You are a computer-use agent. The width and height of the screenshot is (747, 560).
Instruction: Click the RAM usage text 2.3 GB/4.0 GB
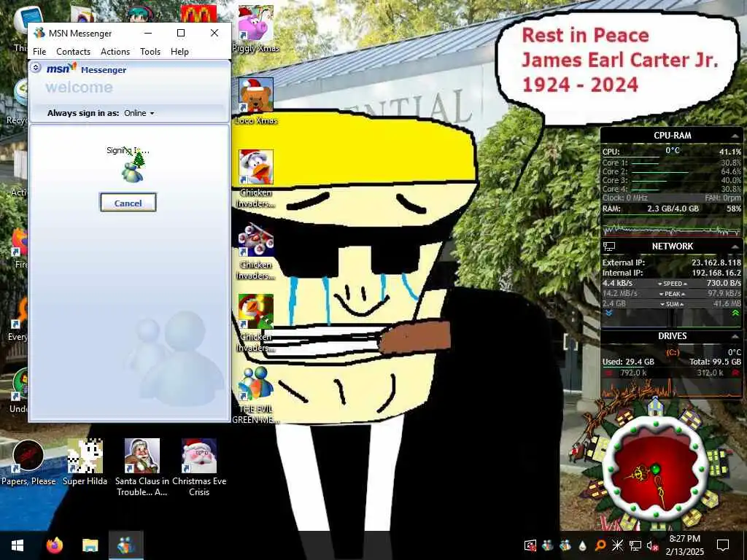click(673, 209)
